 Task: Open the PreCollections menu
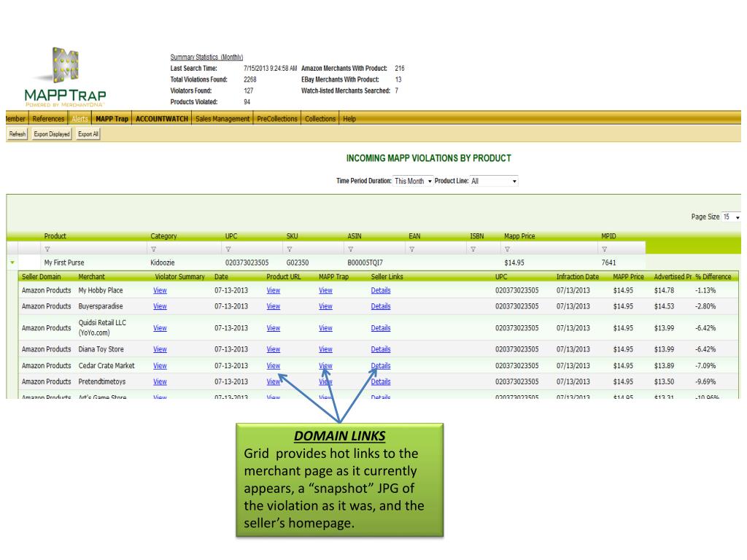coord(277,119)
